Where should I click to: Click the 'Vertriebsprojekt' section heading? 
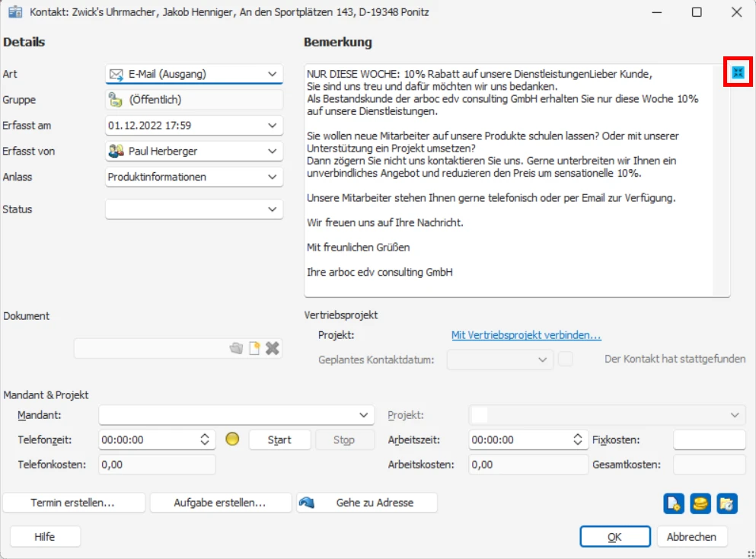[341, 315]
